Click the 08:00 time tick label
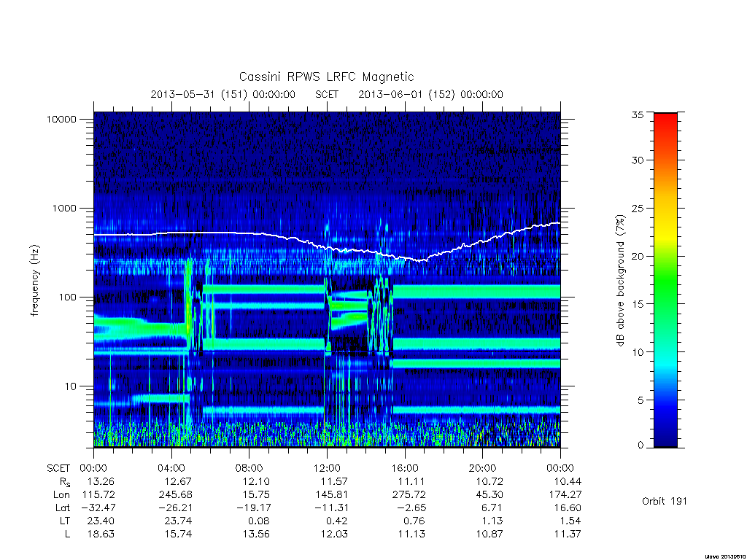Viewport: 747px width, 560px height. coord(249,469)
